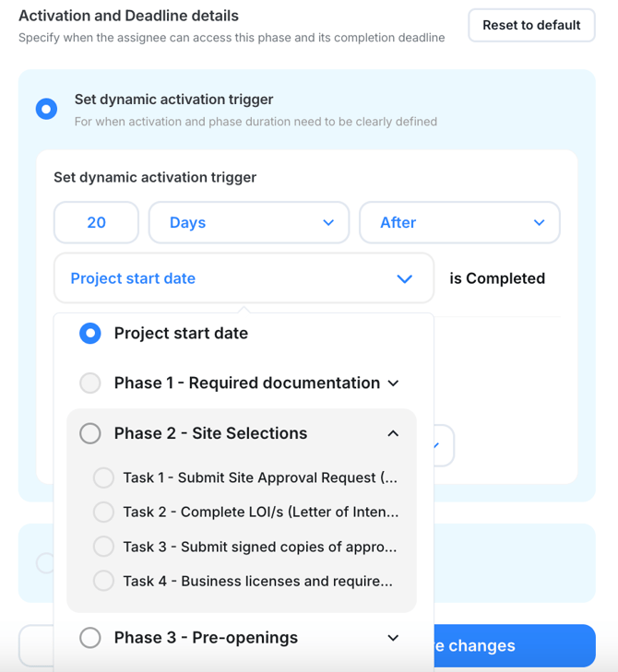Select the Phase 3 - Pre-openings radio
The width and height of the screenshot is (618, 672).
point(89,638)
